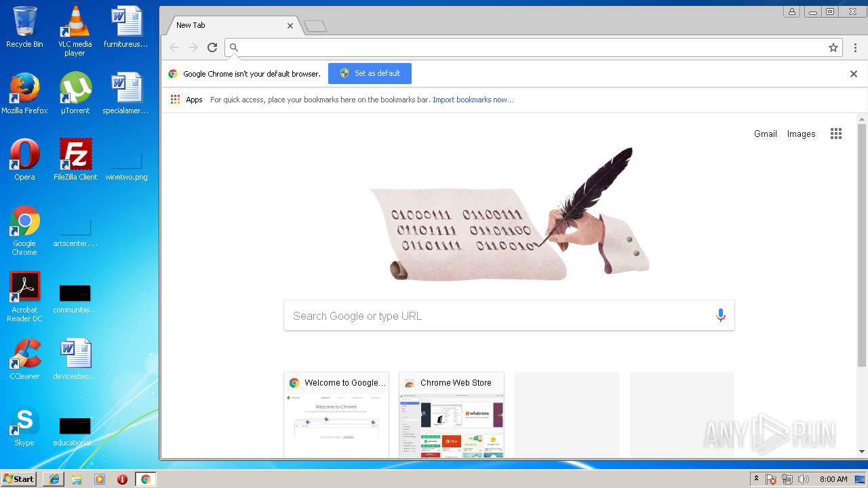This screenshot has width=868, height=488.
Task: Select Mozilla Firefox desktop icon
Action: 24,94
